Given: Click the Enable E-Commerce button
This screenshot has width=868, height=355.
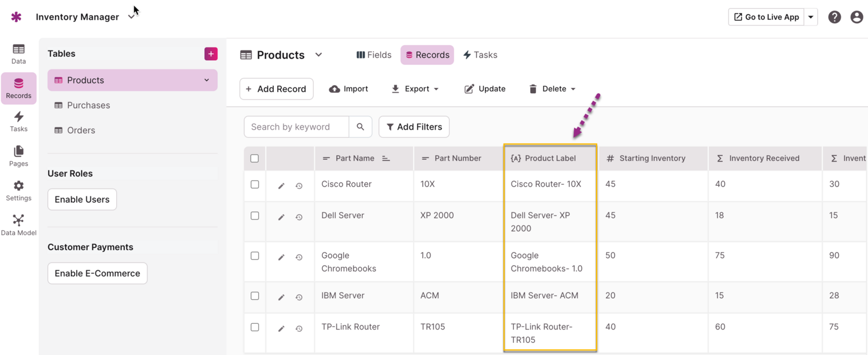Looking at the screenshot, I should (97, 273).
